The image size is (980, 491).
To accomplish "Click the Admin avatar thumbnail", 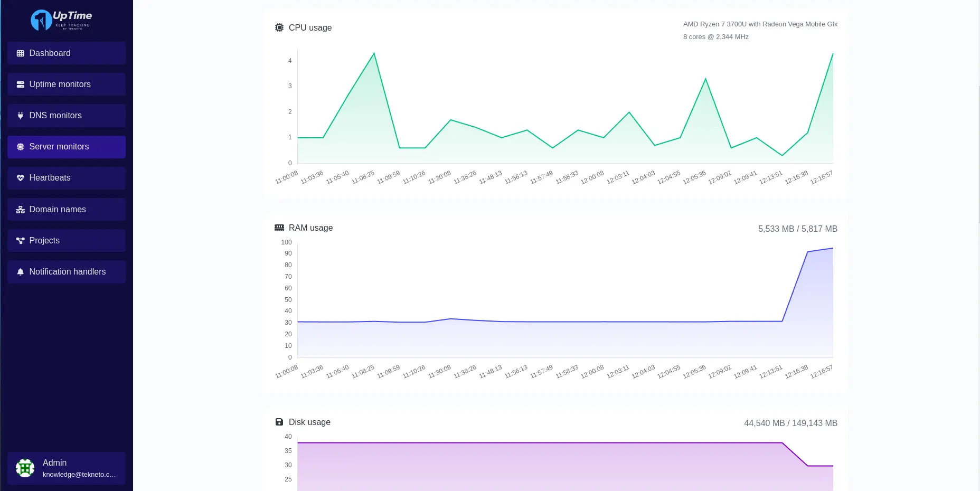I will pos(25,468).
